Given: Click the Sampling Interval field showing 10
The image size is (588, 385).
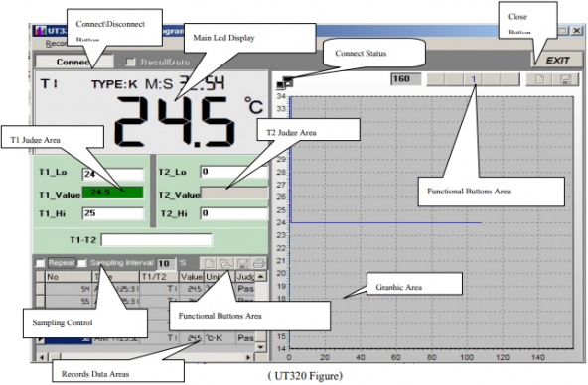Looking at the screenshot, I should click(165, 263).
